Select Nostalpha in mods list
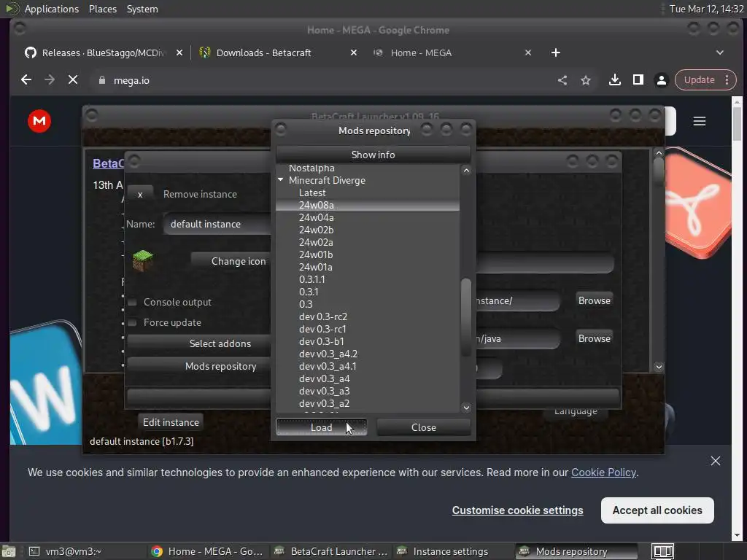 (311, 168)
